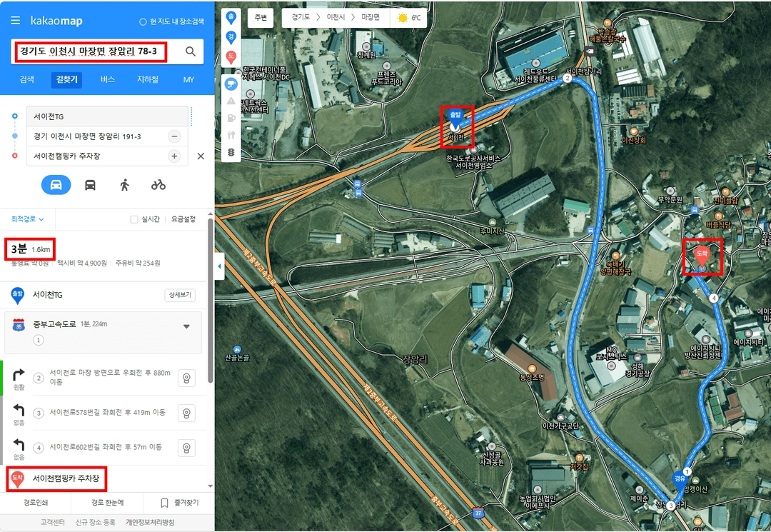The image size is (771, 532).
Task: Open 요금설정 fare settings
Action: click(183, 219)
